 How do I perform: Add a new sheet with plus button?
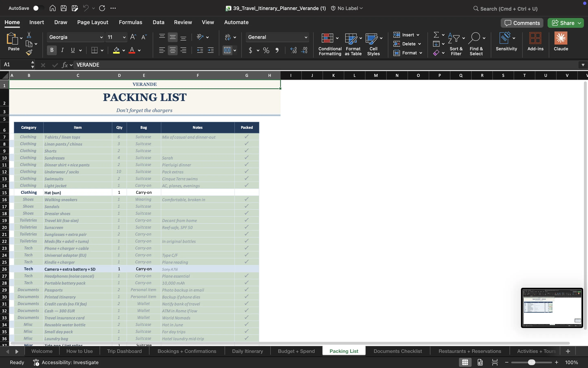pos(568,351)
